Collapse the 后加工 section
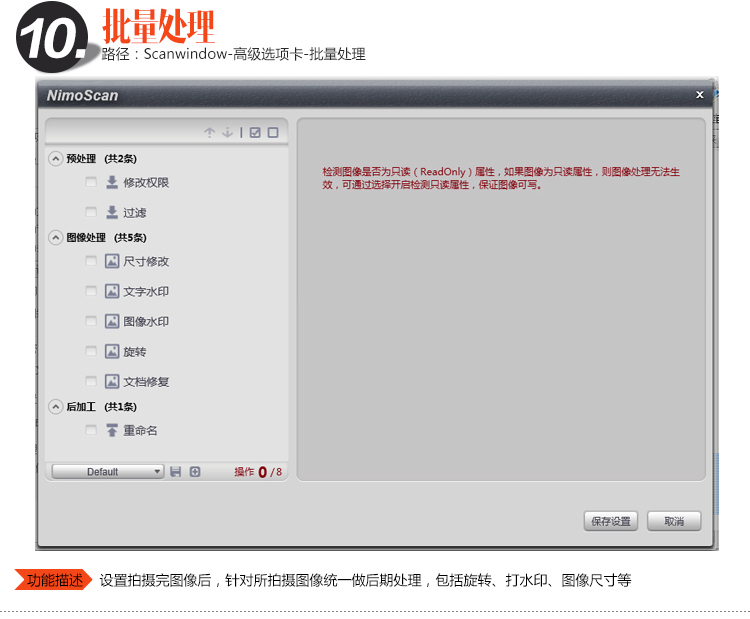 tap(55, 407)
